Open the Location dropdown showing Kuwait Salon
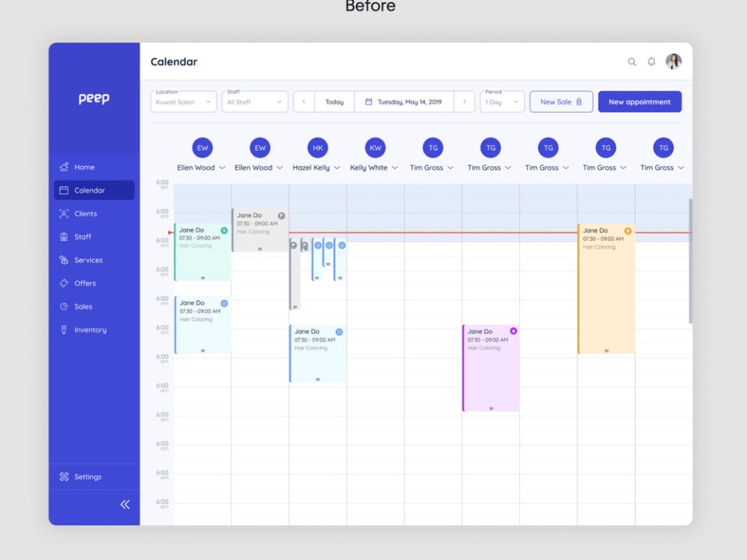The width and height of the screenshot is (747, 560). click(183, 101)
